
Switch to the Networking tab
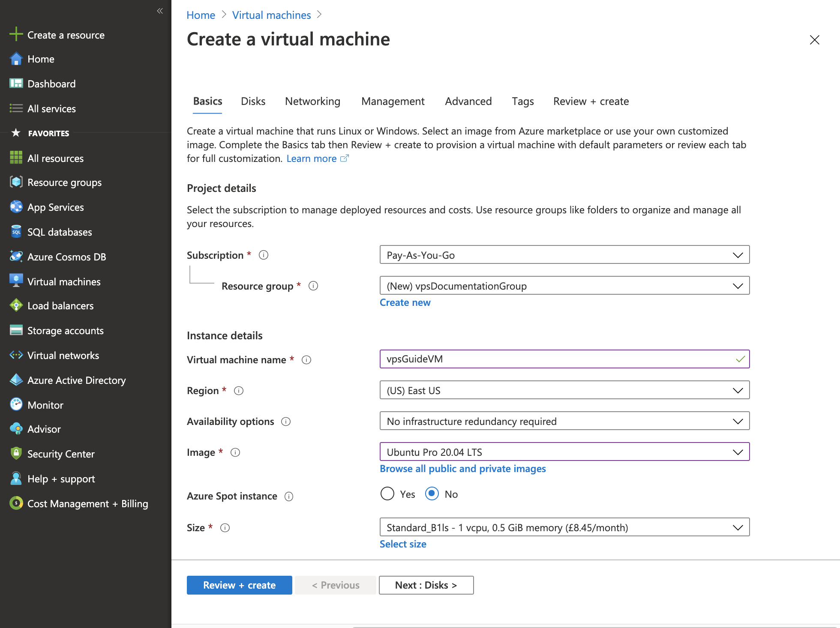pos(312,102)
